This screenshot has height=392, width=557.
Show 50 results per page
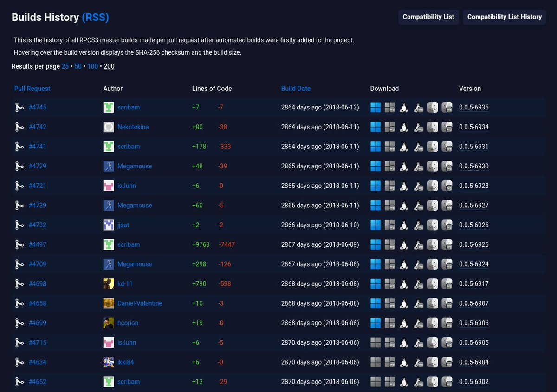78,66
